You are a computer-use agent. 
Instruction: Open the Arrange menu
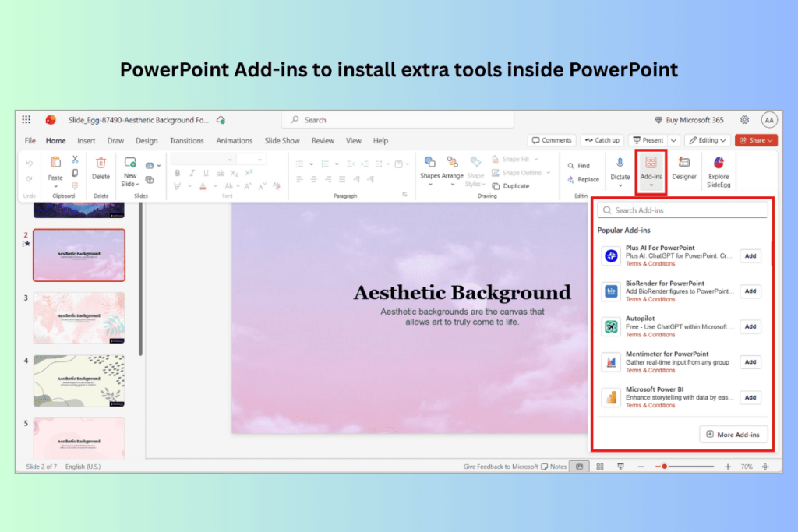453,171
